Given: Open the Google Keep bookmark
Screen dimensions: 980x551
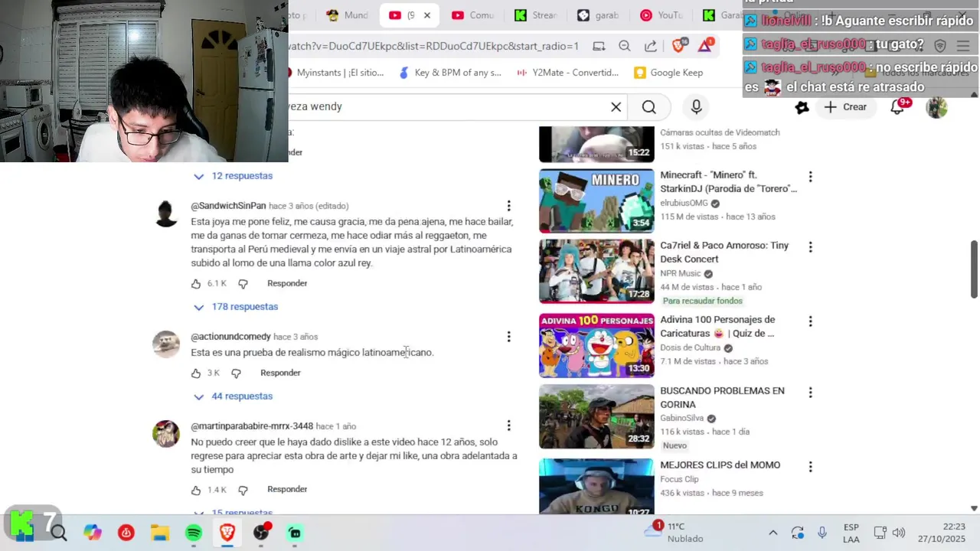Looking at the screenshot, I should 668,73.
